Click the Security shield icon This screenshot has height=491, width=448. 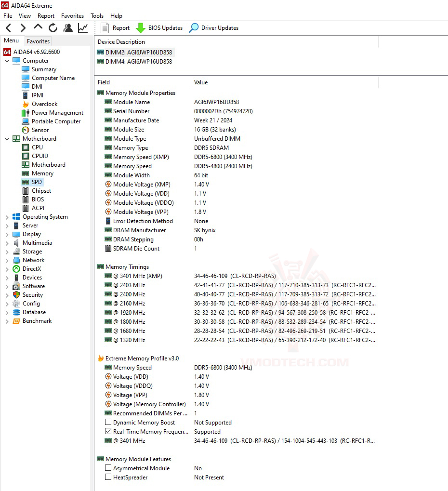(x=16, y=295)
